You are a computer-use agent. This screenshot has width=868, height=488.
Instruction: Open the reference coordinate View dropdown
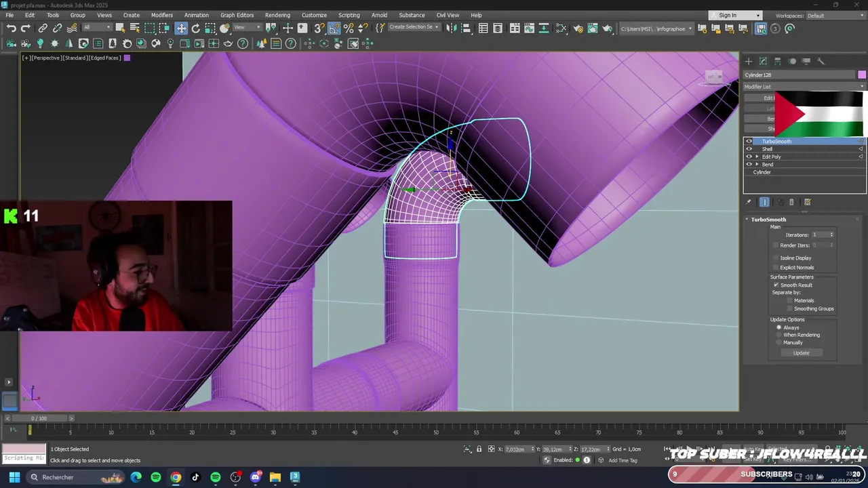click(x=248, y=28)
